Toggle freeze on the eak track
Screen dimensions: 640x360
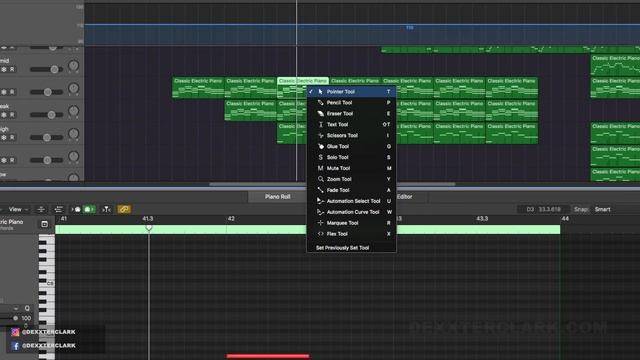point(4,115)
